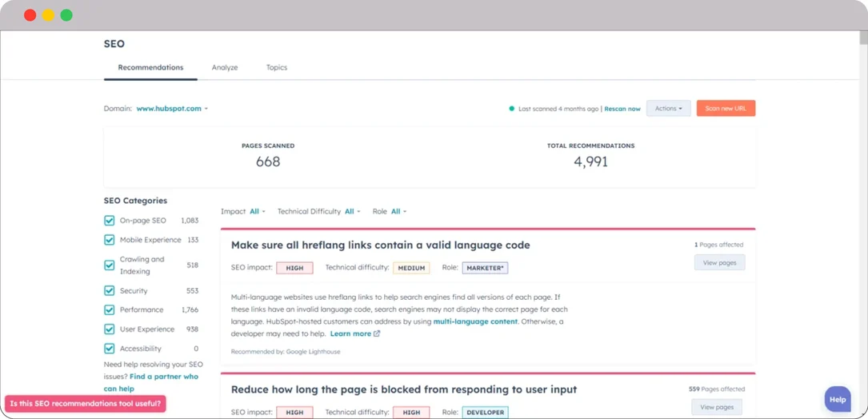Click the green last scanned status dot
The height and width of the screenshot is (419, 868).
512,109
